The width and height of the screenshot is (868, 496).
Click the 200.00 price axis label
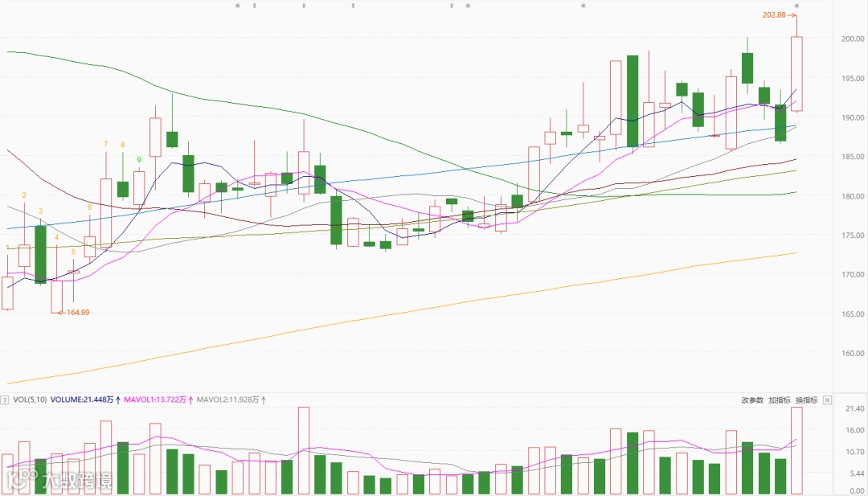(853, 39)
